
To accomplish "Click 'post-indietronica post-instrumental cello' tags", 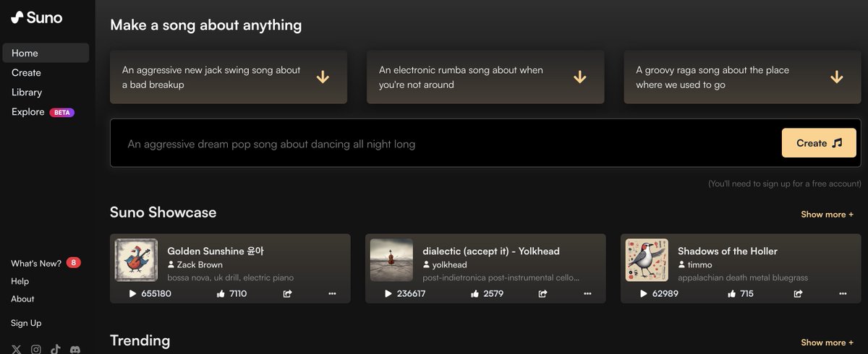I will (x=501, y=277).
